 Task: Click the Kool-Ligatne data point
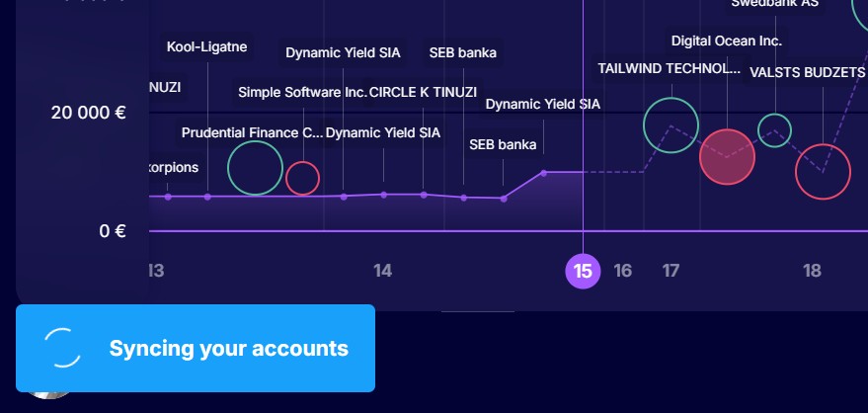207,197
